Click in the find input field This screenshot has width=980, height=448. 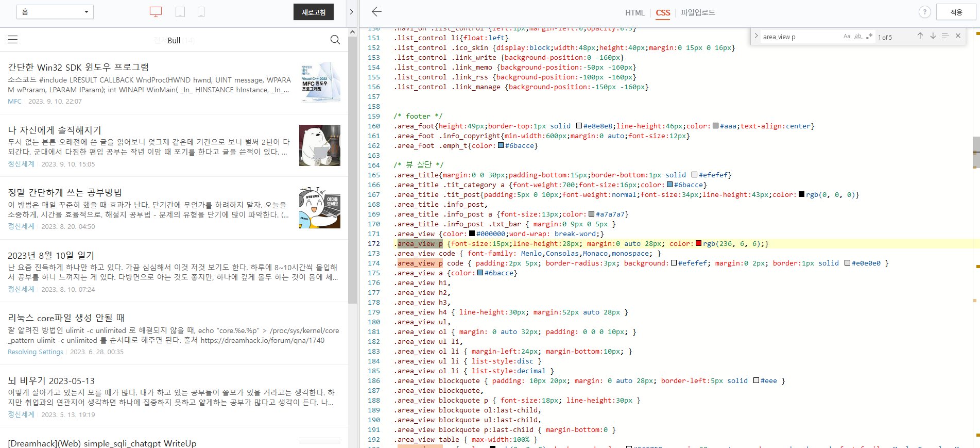point(800,37)
